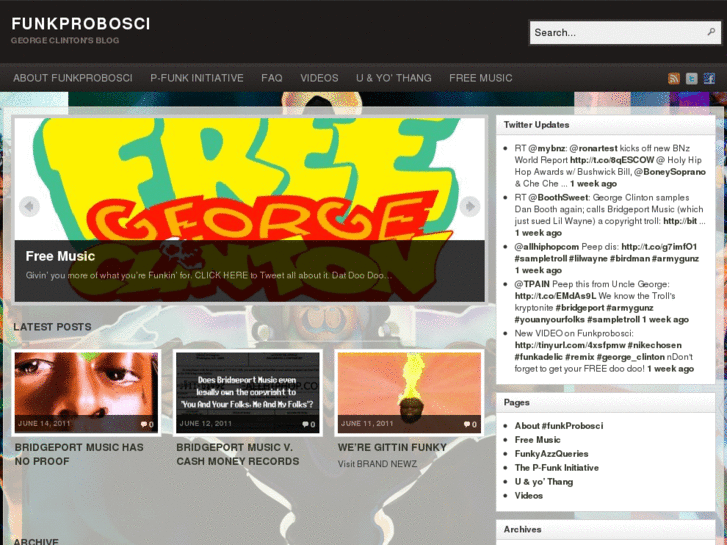Open post Bridgeport Music v. Cash Money Records
Viewport: 727px width, 545px height.
click(x=238, y=454)
